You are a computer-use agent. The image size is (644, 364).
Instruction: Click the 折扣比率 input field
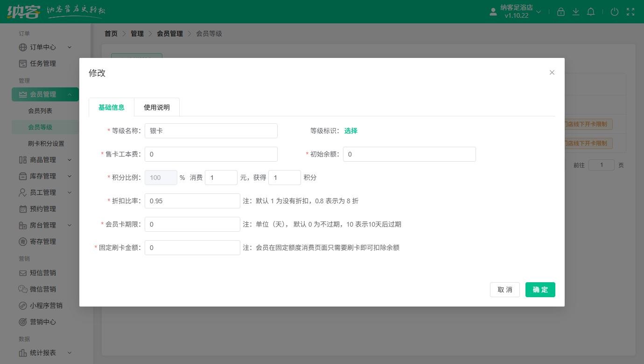[x=192, y=201]
